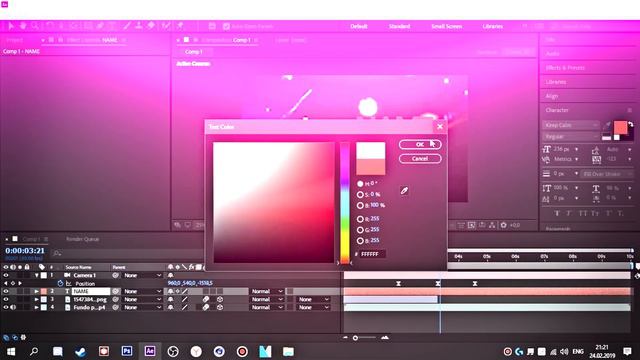Hide 1547384 png layer eye icon
Screen dimensions: 640x360
tap(6, 299)
